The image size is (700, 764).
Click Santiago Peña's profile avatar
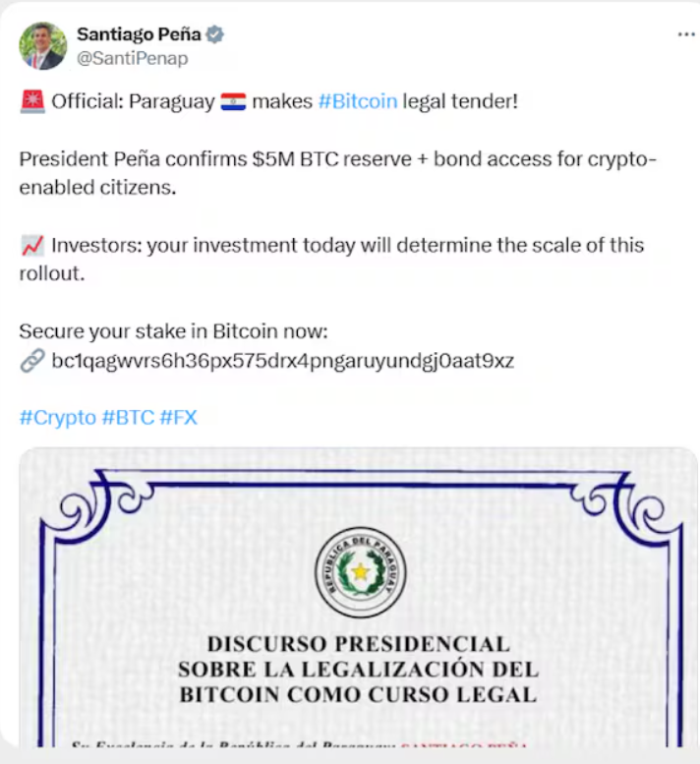click(42, 45)
